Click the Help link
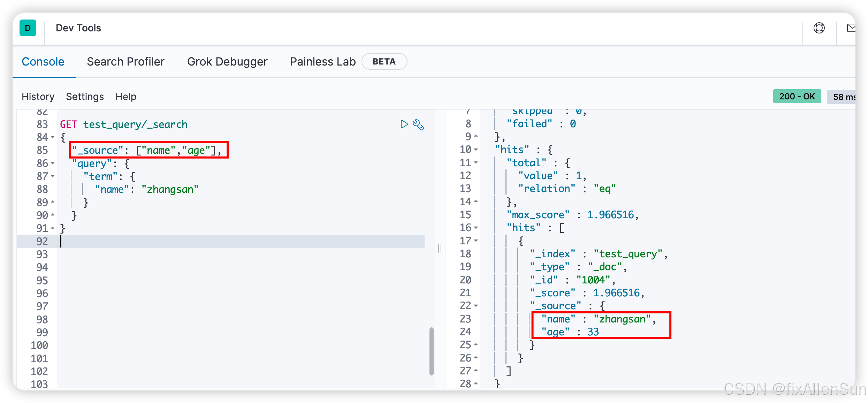Viewport: 868px width, 403px height. [126, 97]
